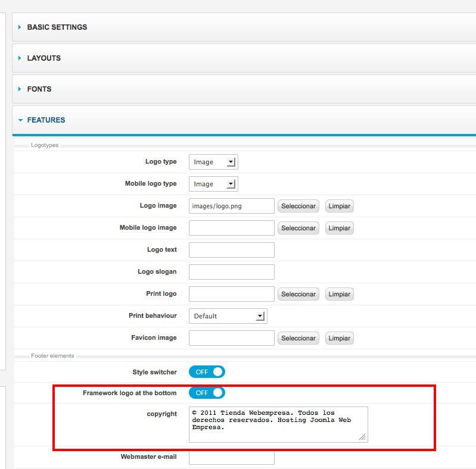Click the 'Framework logo at the bottom' label
476x469 pixels.
(x=130, y=393)
